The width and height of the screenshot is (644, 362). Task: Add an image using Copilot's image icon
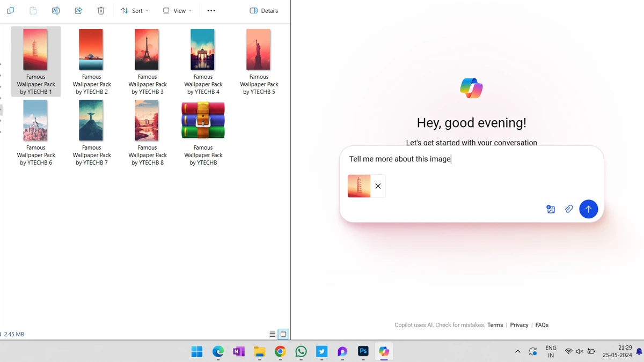pyautogui.click(x=551, y=209)
